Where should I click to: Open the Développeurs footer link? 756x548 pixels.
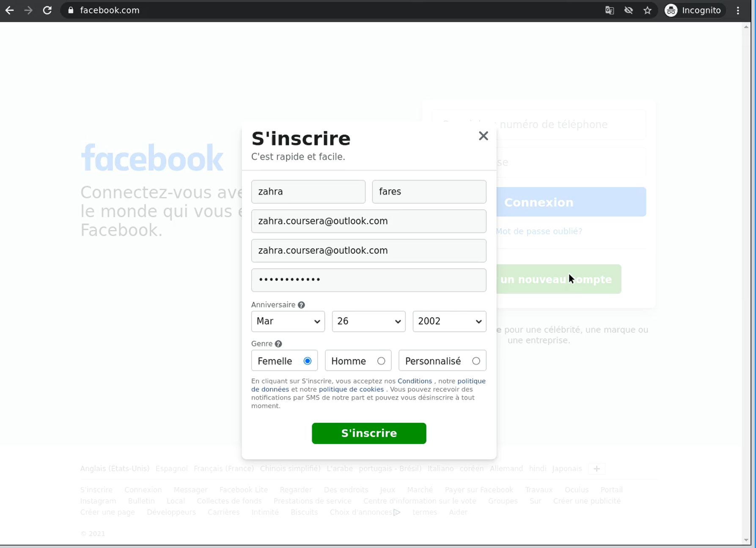(171, 512)
